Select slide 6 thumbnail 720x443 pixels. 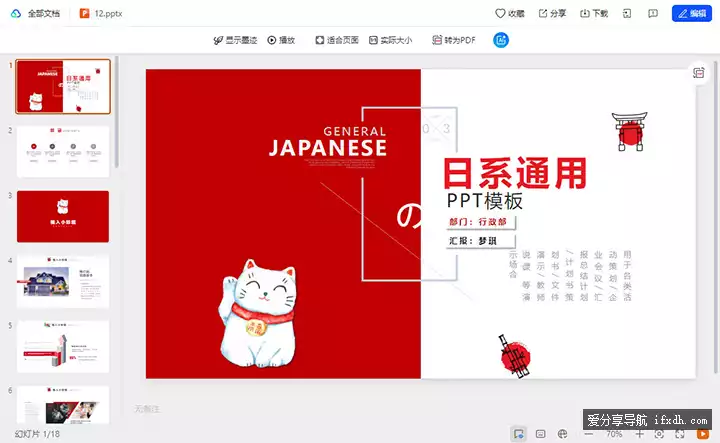[x=63, y=404]
